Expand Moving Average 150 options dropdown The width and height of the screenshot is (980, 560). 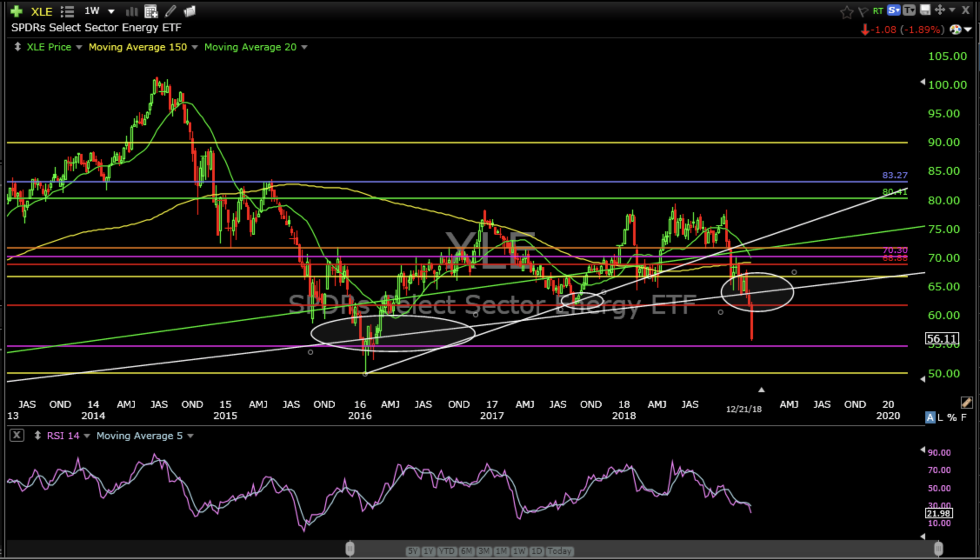(x=195, y=47)
